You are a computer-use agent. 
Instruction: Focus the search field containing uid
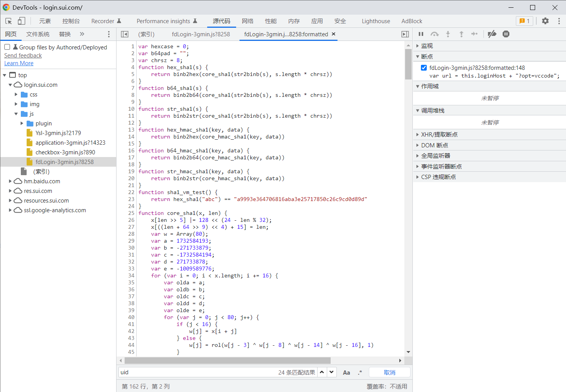pyautogui.click(x=197, y=373)
